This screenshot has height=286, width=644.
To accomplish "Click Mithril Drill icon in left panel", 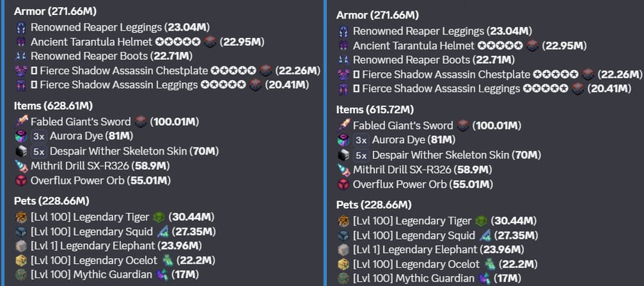I will (21, 166).
